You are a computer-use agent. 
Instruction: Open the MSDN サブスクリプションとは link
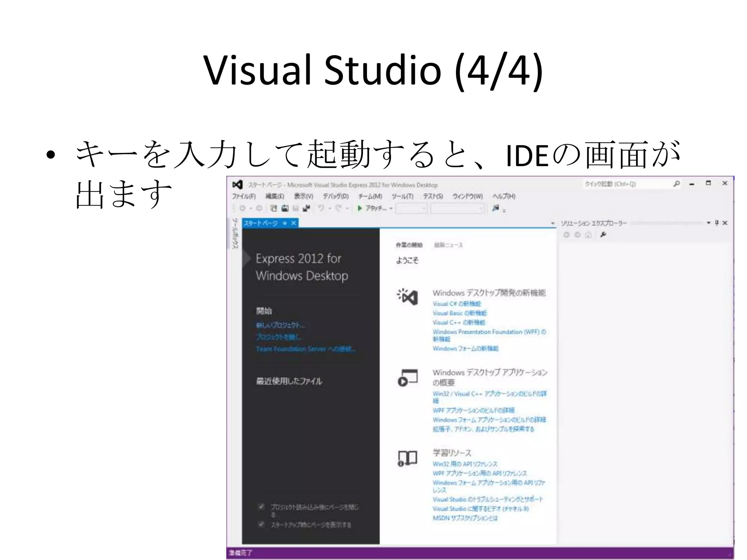tap(465, 518)
